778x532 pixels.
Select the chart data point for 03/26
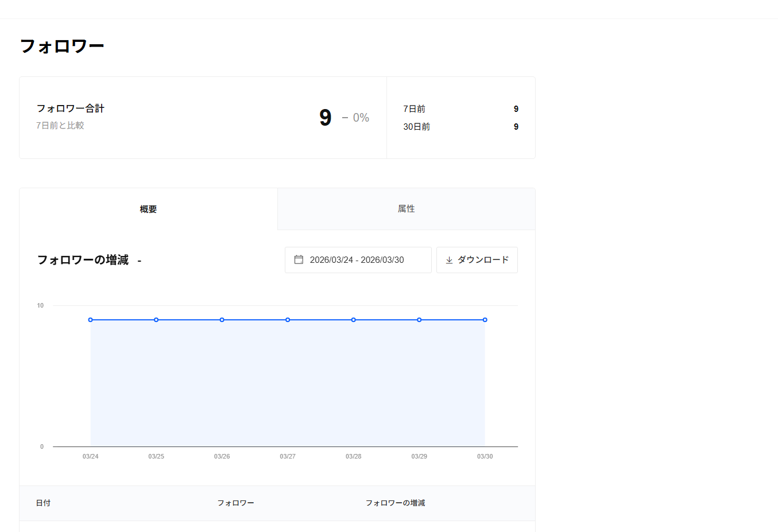(222, 320)
